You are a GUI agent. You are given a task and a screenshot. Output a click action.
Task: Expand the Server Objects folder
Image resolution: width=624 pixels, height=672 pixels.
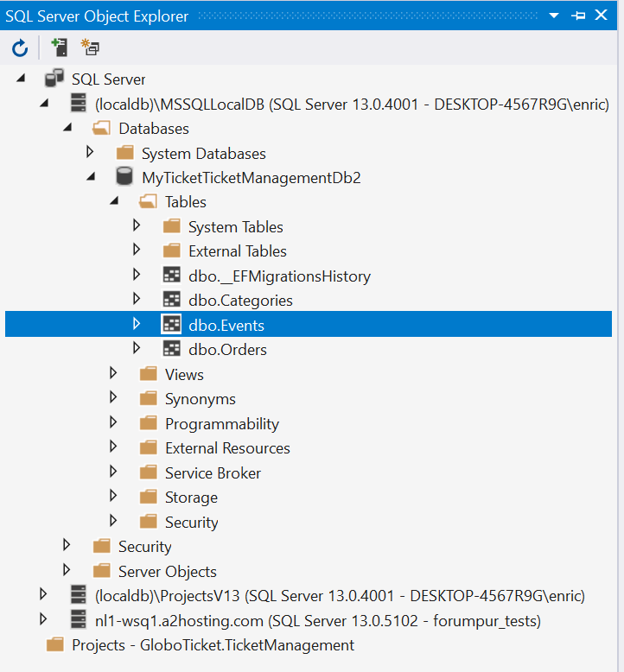pos(67,570)
